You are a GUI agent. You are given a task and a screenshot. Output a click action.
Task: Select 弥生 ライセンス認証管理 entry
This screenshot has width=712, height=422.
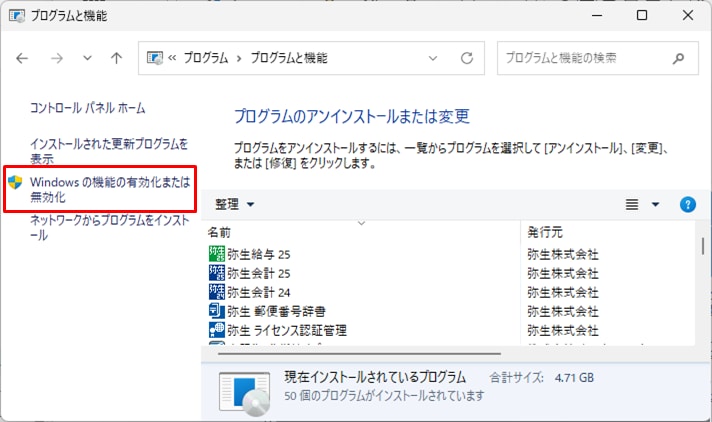(287, 330)
